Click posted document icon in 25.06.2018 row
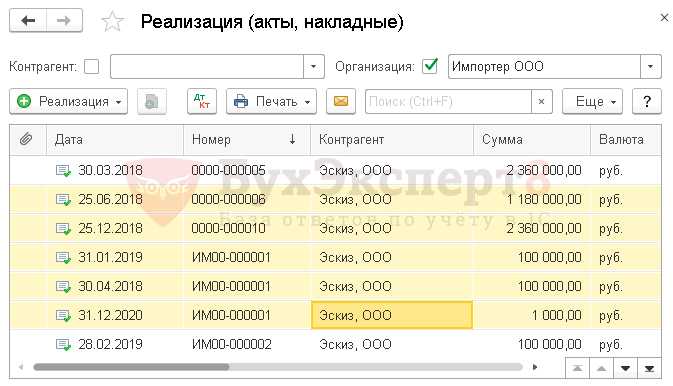The height and width of the screenshot is (386, 673). [64, 200]
